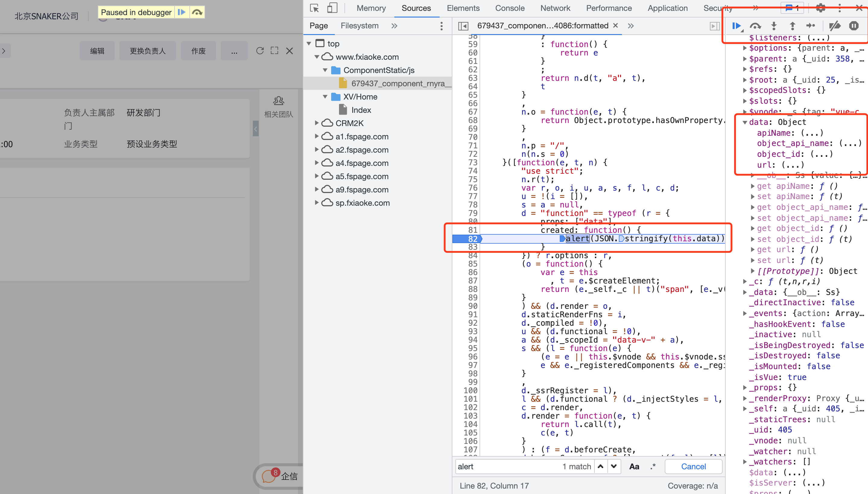This screenshot has height=494, width=868.
Task: Expand the CRM2K domain node
Action: (316, 123)
